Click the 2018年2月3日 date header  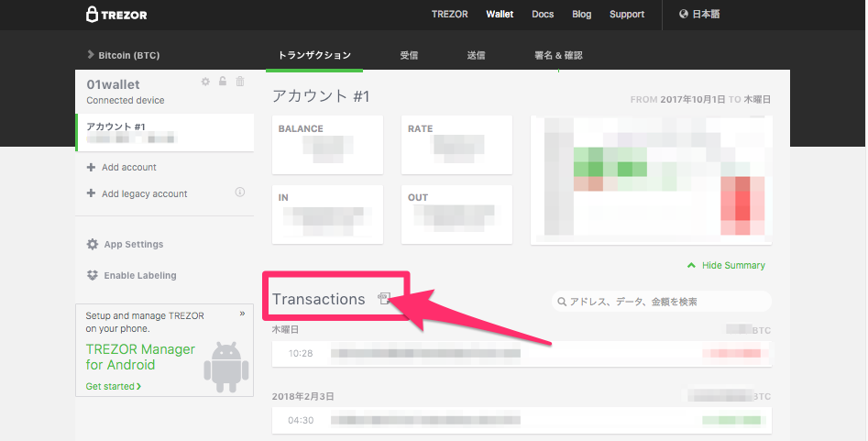click(302, 397)
